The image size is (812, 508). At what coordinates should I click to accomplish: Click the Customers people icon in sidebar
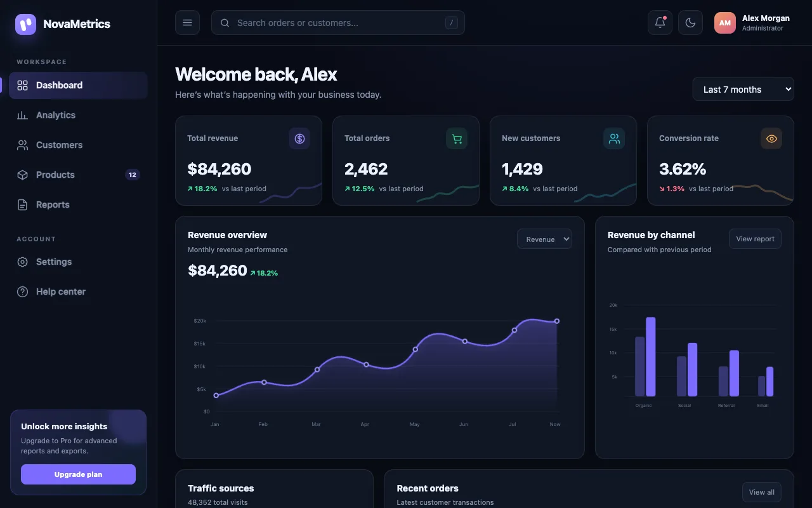pos(22,145)
